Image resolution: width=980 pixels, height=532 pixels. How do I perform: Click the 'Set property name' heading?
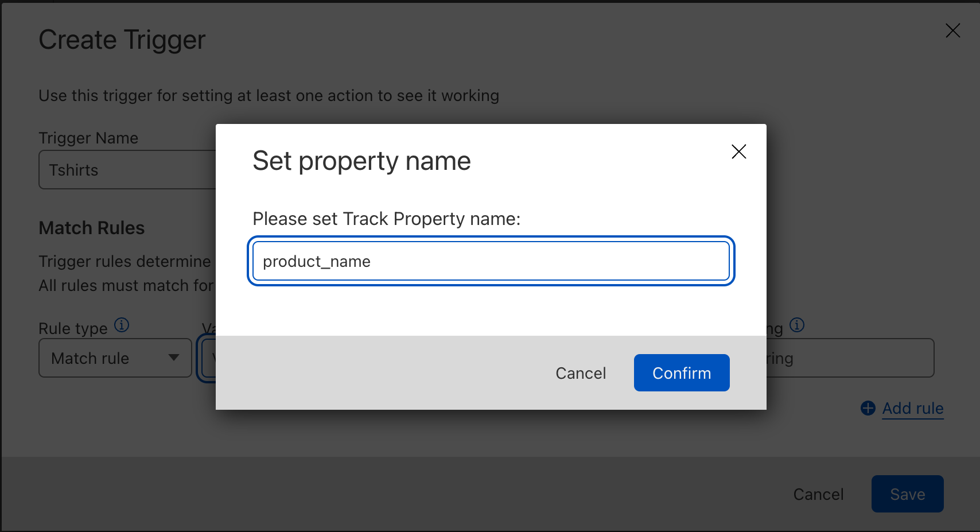tap(361, 161)
